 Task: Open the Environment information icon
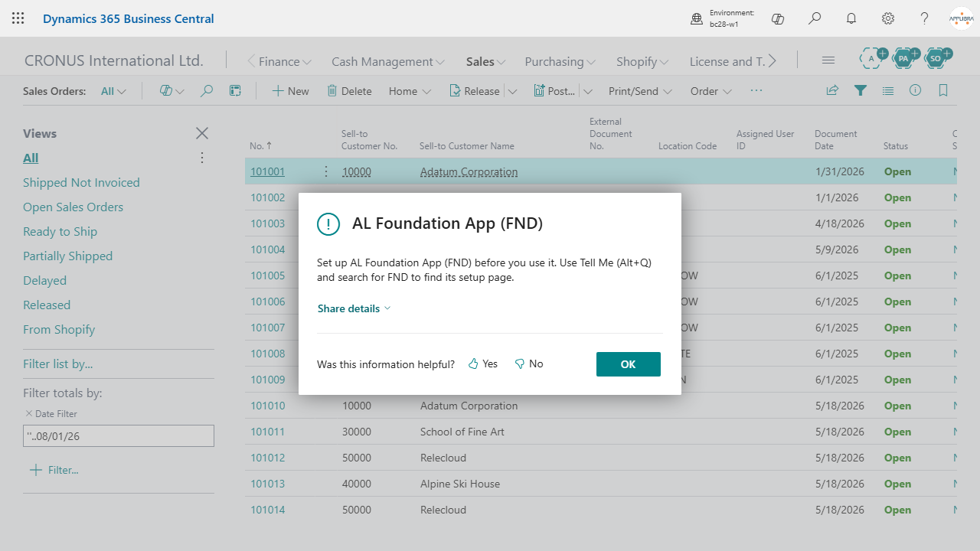697,18
